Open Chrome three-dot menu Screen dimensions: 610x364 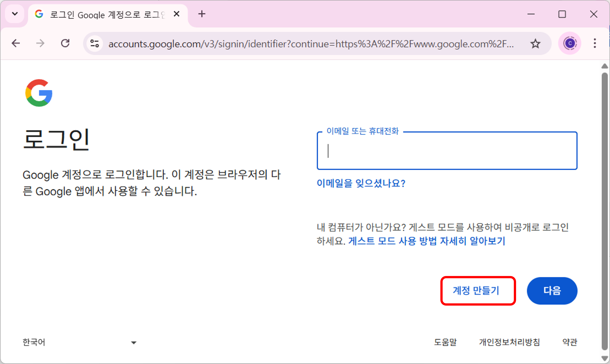[594, 43]
